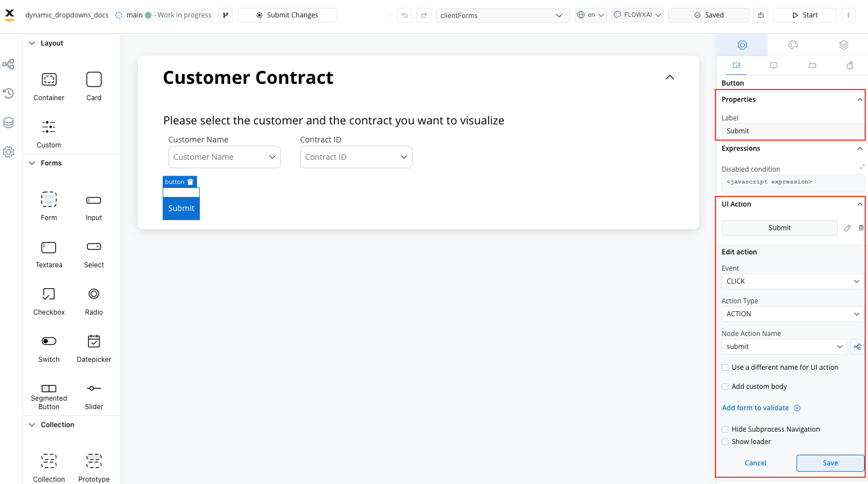This screenshot has width=868, height=484.
Task: Switch to the layers tab
Action: [843, 45]
